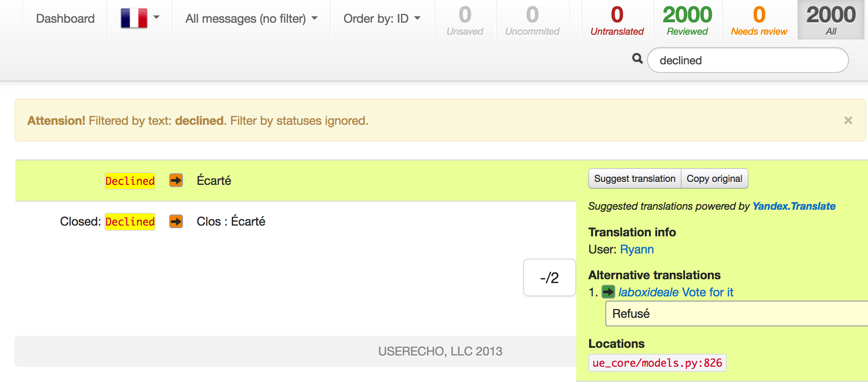Viewport: 868px width, 386px height.
Task: Switch to the Untranslated counter tab
Action: (617, 20)
